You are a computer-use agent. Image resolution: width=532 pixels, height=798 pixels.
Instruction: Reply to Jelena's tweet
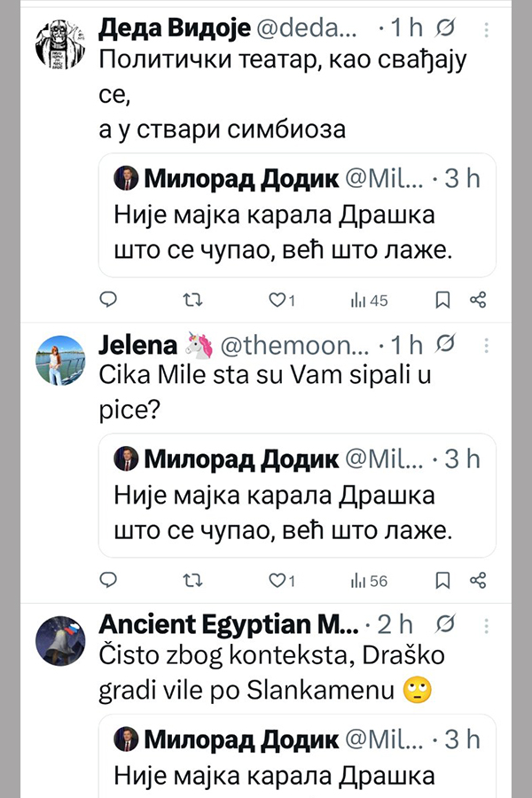click(x=108, y=581)
